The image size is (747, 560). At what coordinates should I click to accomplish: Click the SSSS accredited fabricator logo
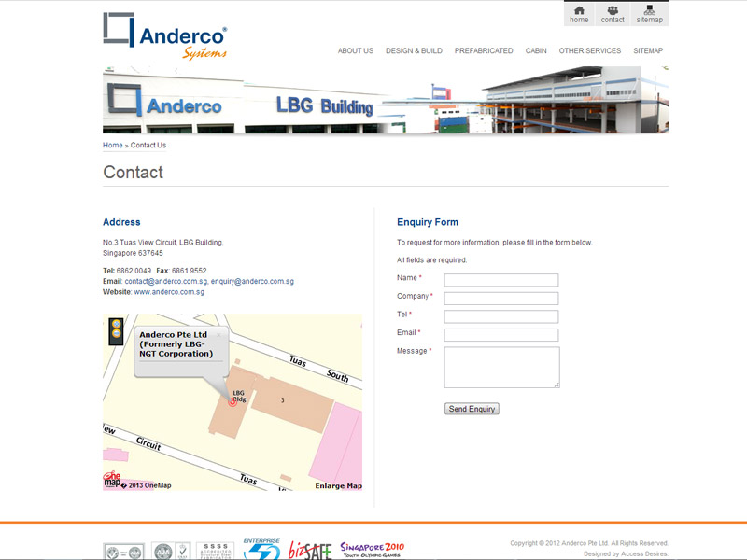(216, 551)
